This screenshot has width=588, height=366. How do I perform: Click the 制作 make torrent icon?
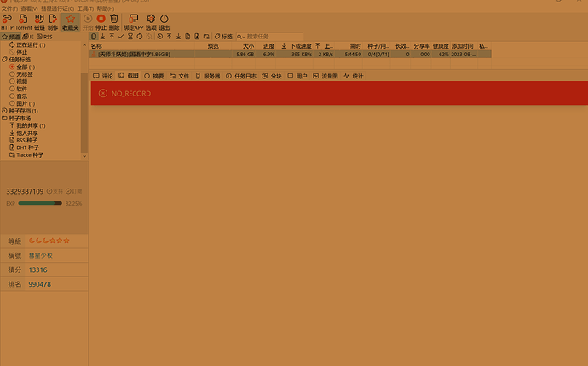(x=53, y=20)
